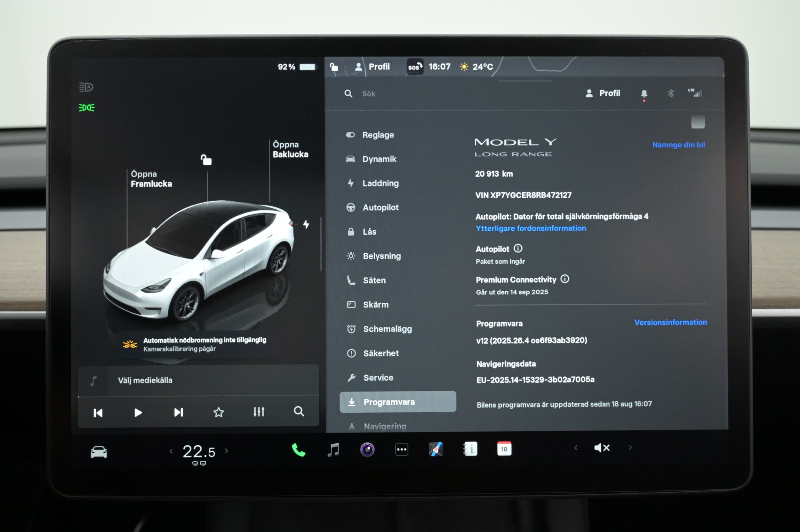Tap the unlocked padlock in status bar
This screenshot has height=532, width=800.
pos(334,67)
